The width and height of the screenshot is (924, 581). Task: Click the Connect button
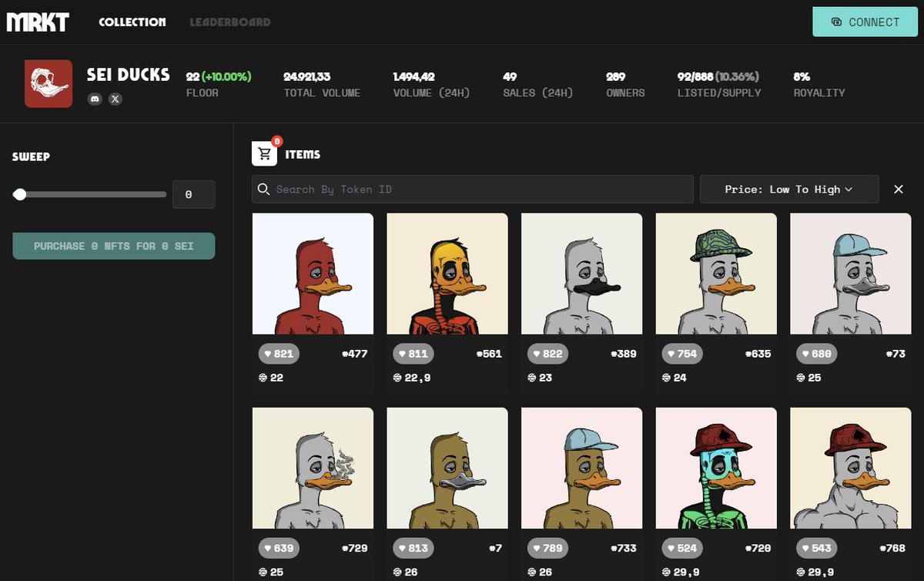[865, 22]
